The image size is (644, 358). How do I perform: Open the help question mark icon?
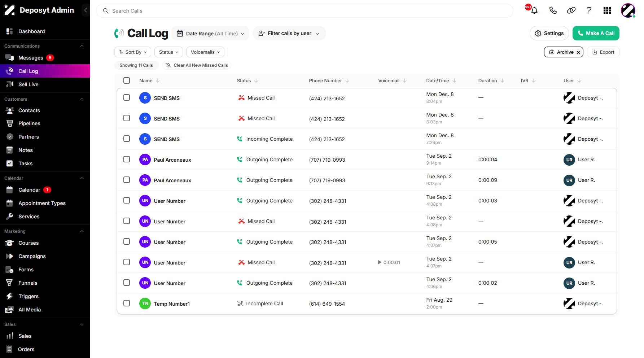coord(589,10)
